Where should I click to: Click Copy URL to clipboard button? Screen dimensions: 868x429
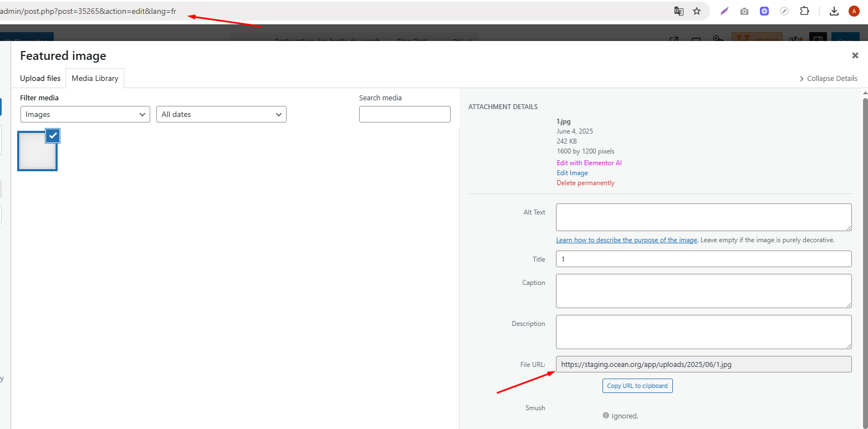pos(637,386)
